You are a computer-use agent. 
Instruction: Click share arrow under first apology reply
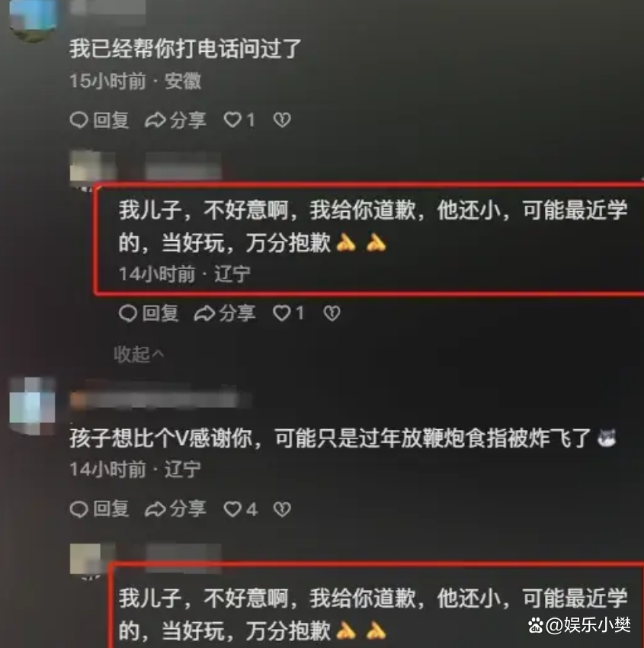coord(204,313)
